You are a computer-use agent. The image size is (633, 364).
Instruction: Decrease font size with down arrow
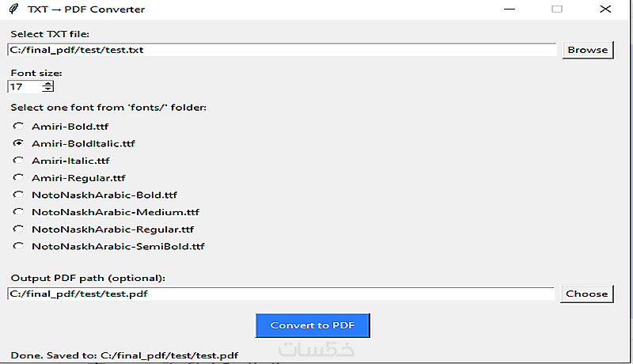point(48,89)
